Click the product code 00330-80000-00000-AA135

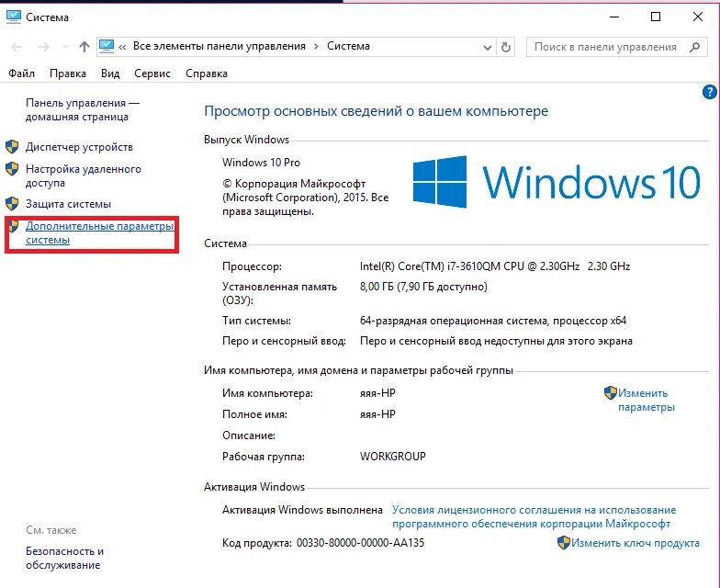point(360,543)
